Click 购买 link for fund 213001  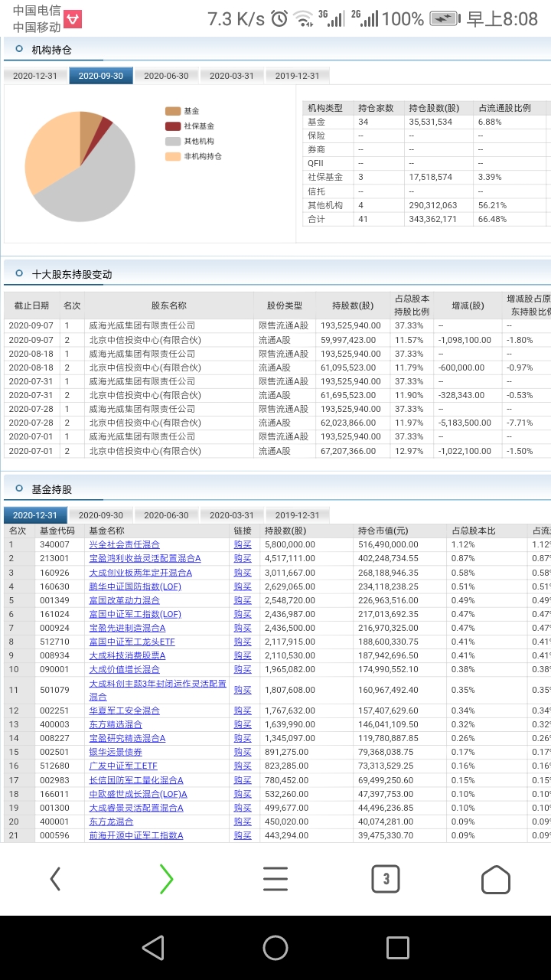point(243,558)
